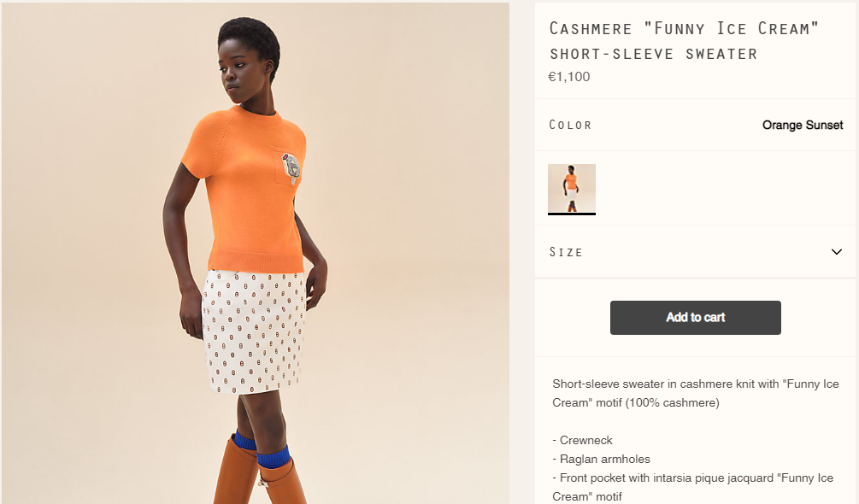The width and height of the screenshot is (859, 504).
Task: Click the short-sleeve sweater description paragraph
Action: tap(696, 394)
